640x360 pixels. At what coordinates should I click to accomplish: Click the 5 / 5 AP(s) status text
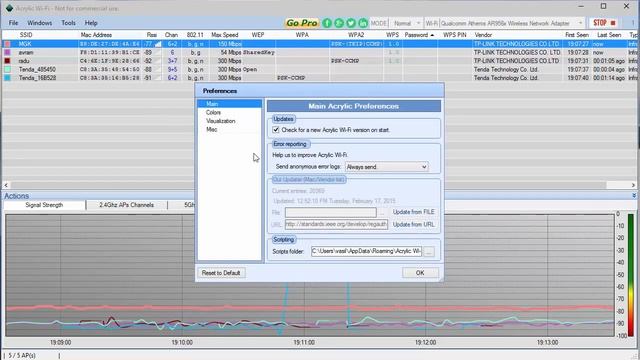point(22,356)
